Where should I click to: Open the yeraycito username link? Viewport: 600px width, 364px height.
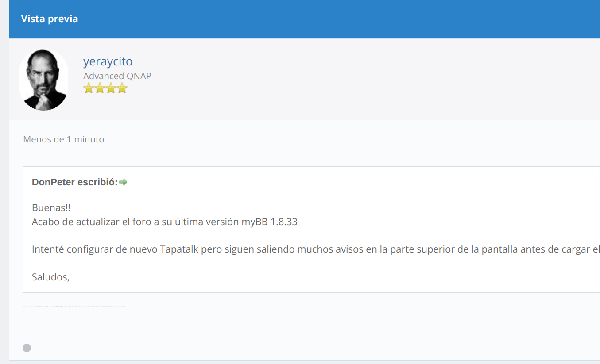click(x=108, y=61)
